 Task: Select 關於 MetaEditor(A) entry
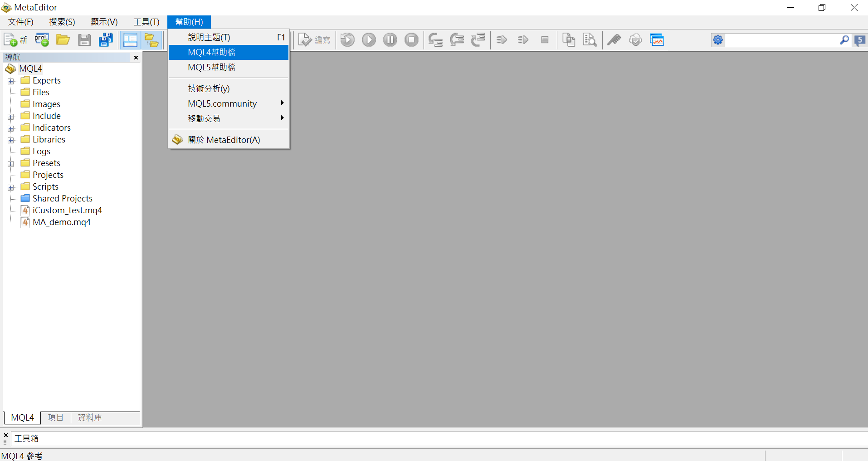[229, 140]
